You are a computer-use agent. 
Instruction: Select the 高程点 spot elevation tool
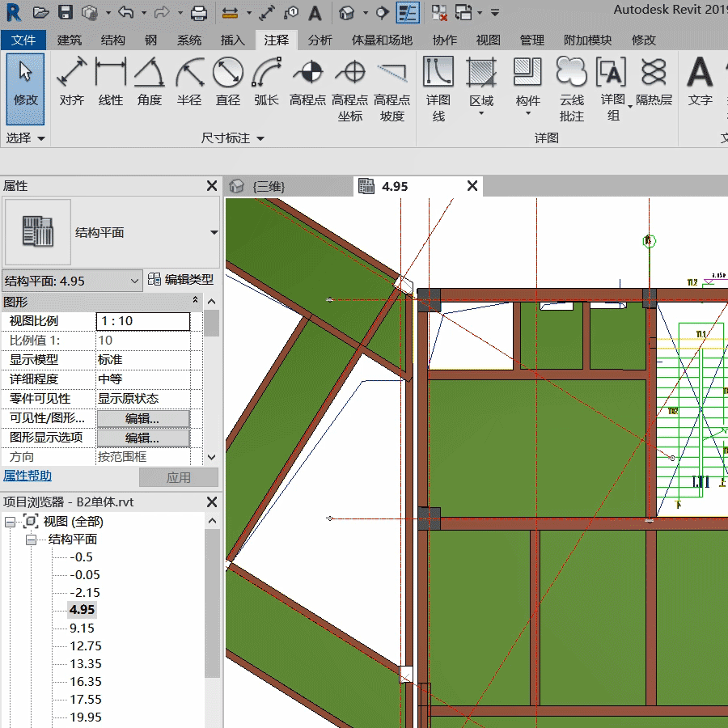click(x=307, y=83)
